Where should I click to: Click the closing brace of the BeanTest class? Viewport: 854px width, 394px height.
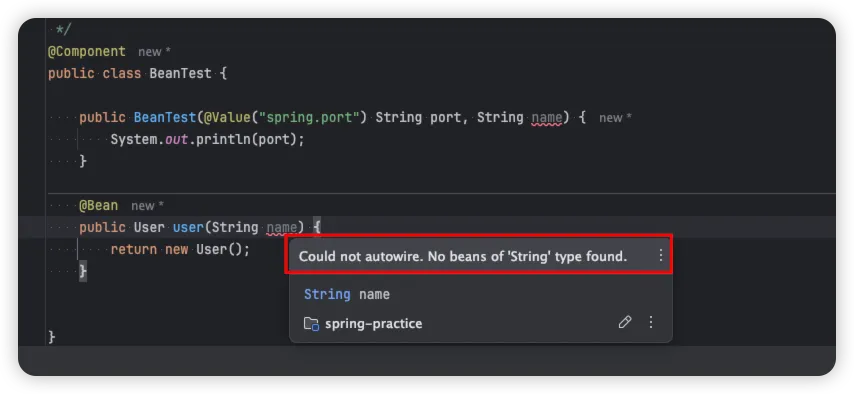click(52, 337)
